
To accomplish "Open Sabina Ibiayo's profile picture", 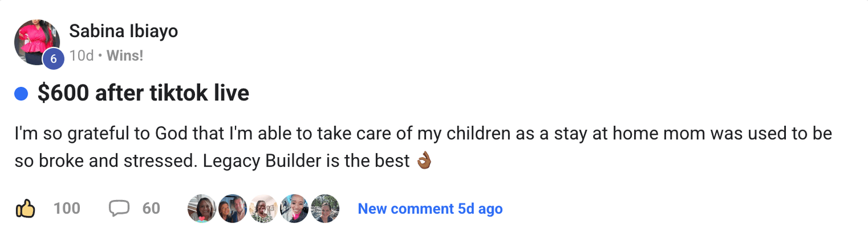I will pos(36,41).
